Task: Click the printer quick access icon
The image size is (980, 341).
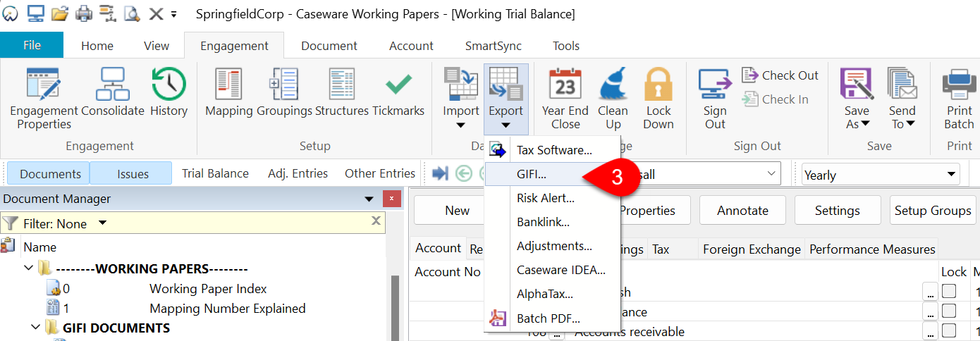Action: tap(84, 13)
